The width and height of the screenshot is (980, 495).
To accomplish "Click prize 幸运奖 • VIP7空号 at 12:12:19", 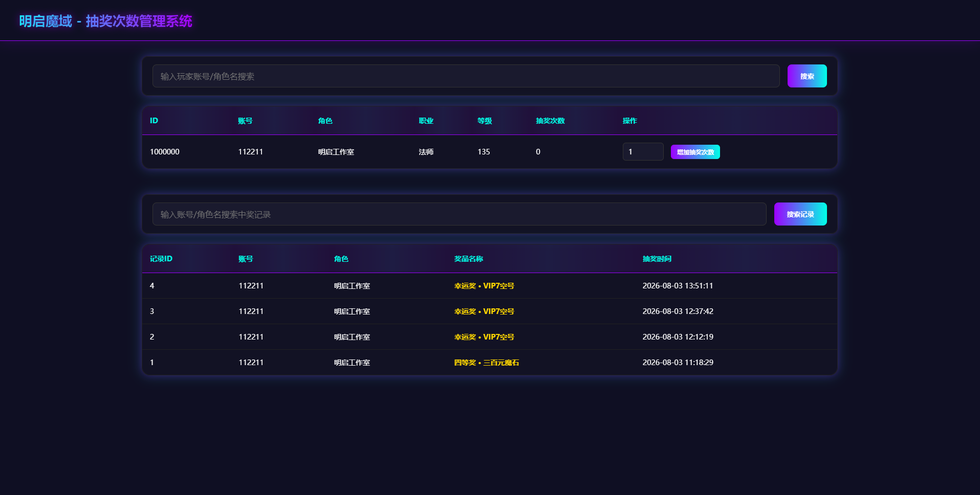I will pos(484,337).
